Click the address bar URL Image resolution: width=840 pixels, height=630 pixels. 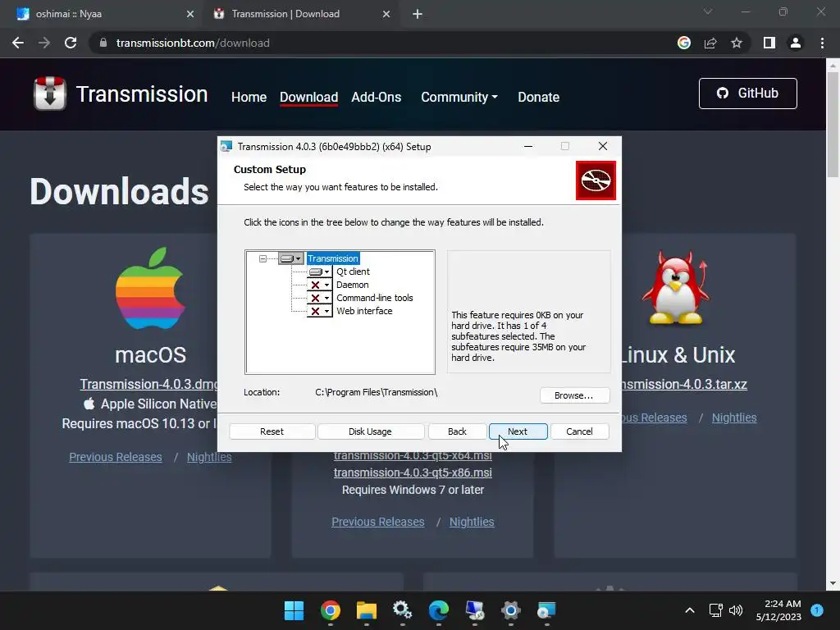pyautogui.click(x=193, y=43)
